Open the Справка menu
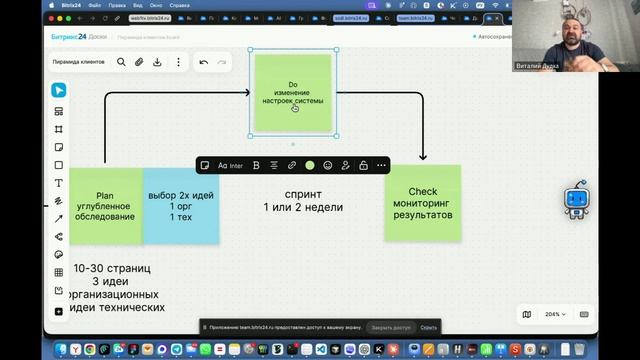 179,5
